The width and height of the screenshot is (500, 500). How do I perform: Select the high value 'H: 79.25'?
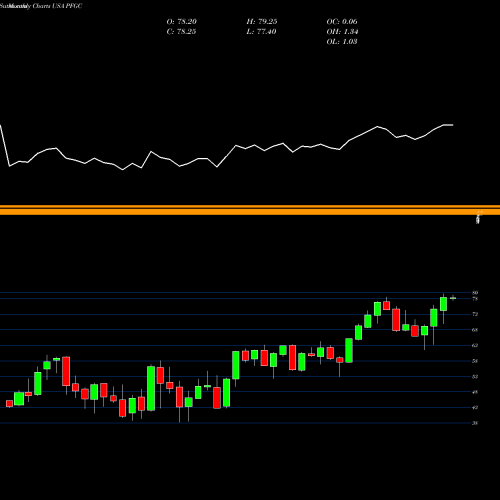(x=262, y=22)
